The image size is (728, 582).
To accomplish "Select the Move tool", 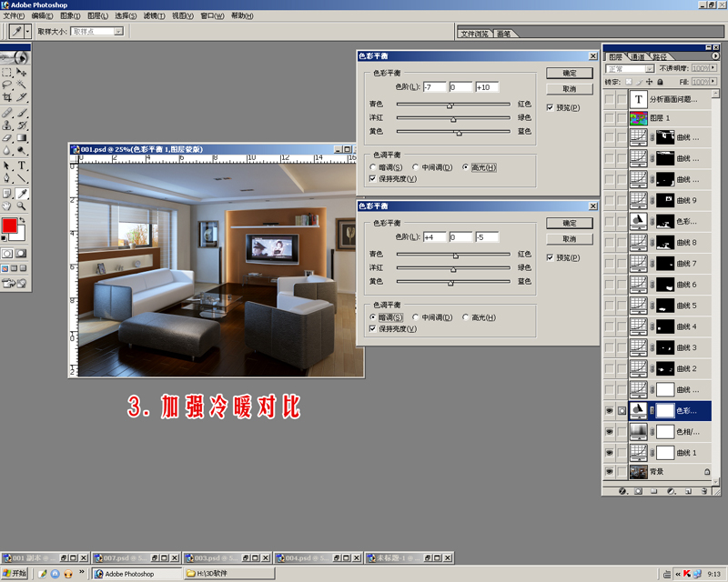I will 21,73.
